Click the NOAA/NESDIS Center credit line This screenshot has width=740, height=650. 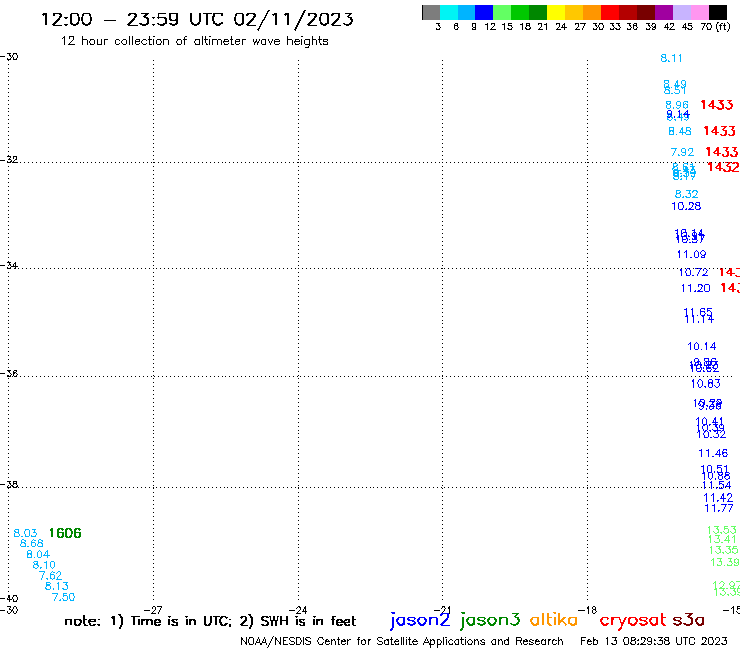[x=402, y=641]
